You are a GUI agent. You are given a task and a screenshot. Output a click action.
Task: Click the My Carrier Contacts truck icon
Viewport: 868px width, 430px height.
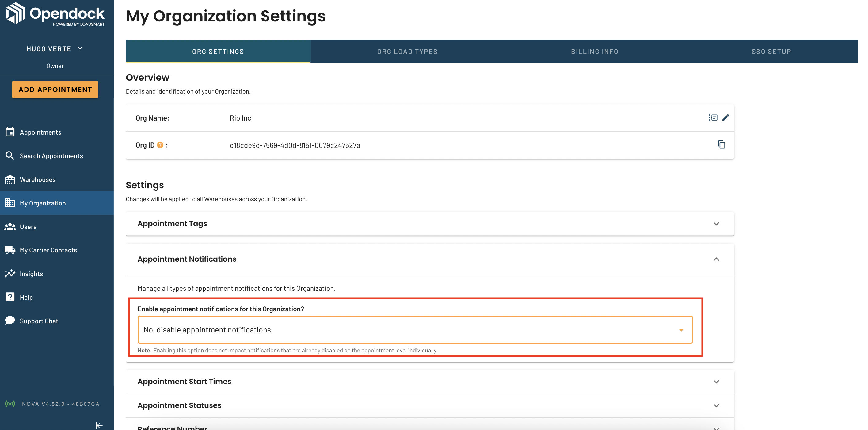[x=10, y=250]
